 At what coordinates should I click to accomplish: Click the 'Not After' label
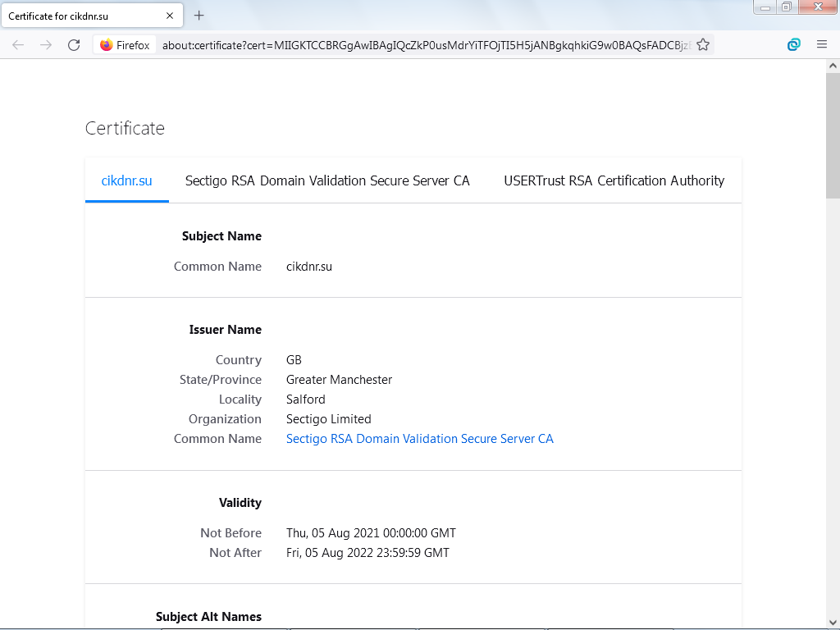[235, 553]
